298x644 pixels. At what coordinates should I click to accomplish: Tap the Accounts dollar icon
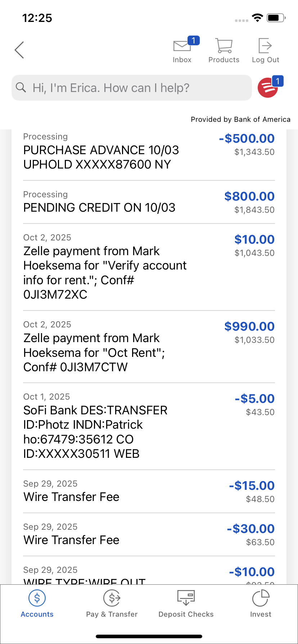pos(37,598)
